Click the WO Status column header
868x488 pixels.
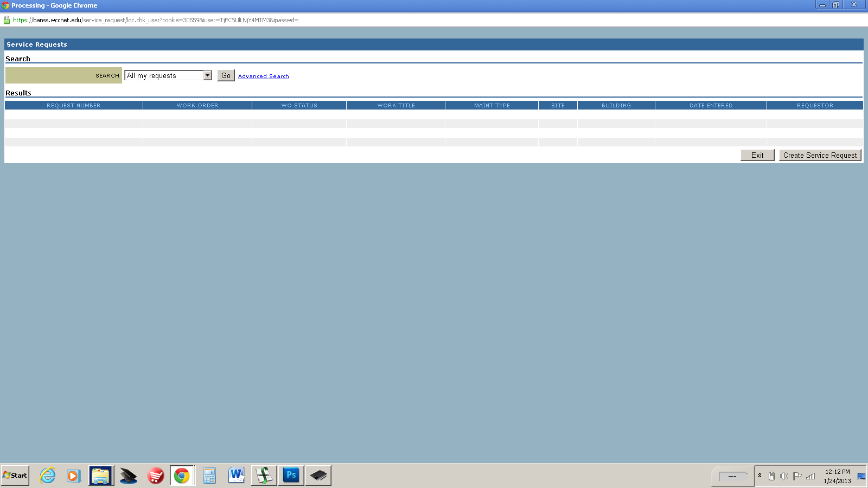tap(299, 105)
